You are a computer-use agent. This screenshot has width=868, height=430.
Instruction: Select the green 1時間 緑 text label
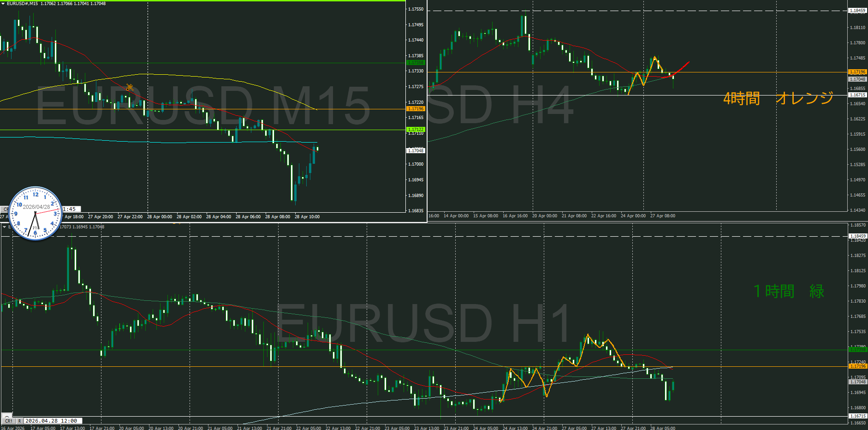(789, 291)
